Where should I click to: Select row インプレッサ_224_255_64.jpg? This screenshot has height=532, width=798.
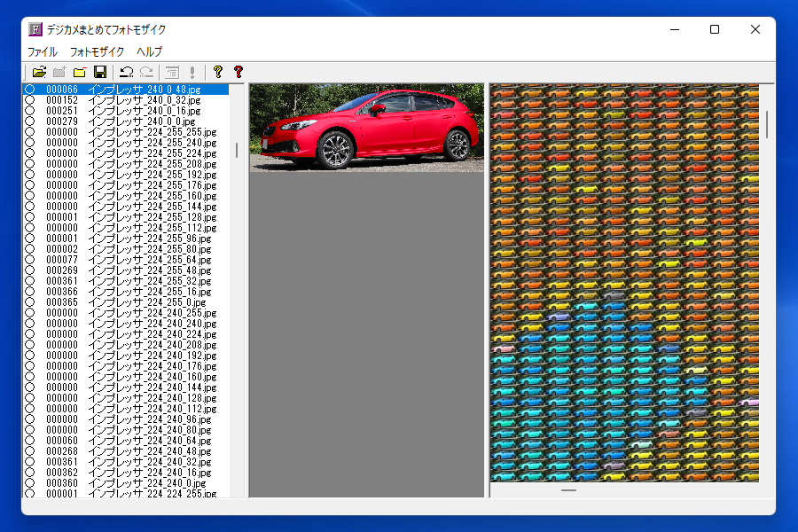126,260
